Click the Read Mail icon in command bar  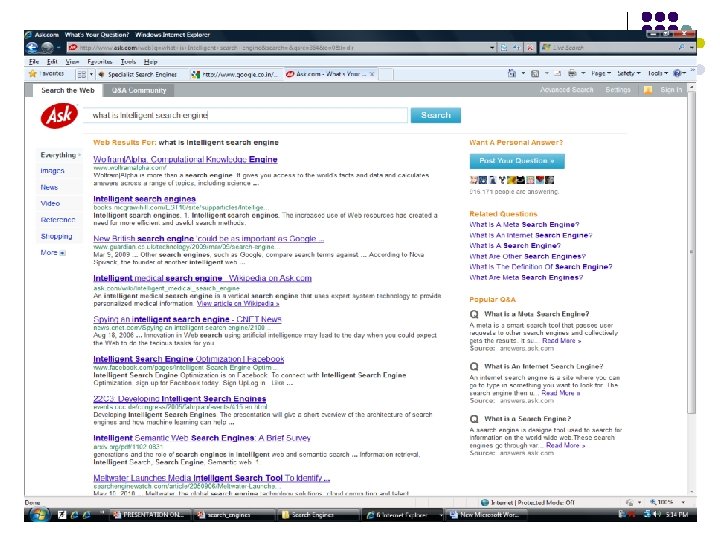coord(558,73)
